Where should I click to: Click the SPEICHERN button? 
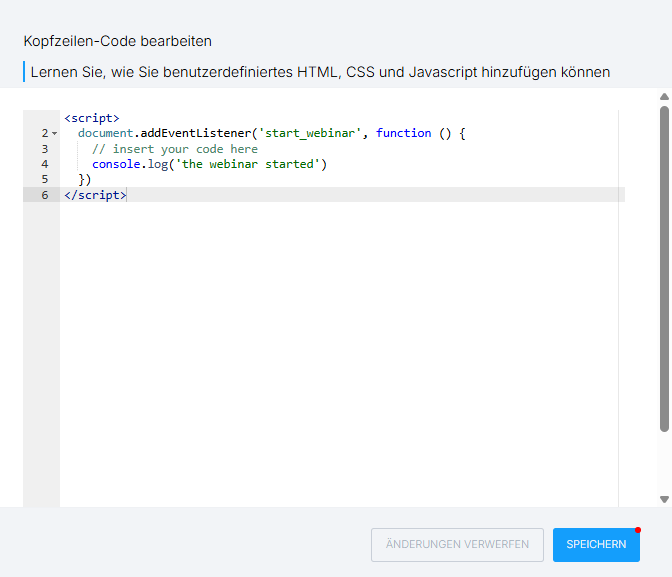coord(596,544)
